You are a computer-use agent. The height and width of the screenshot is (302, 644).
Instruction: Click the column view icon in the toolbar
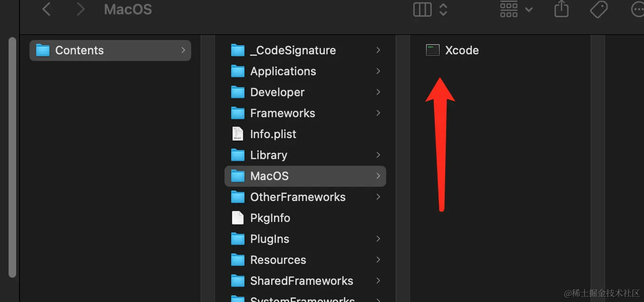[x=422, y=9]
